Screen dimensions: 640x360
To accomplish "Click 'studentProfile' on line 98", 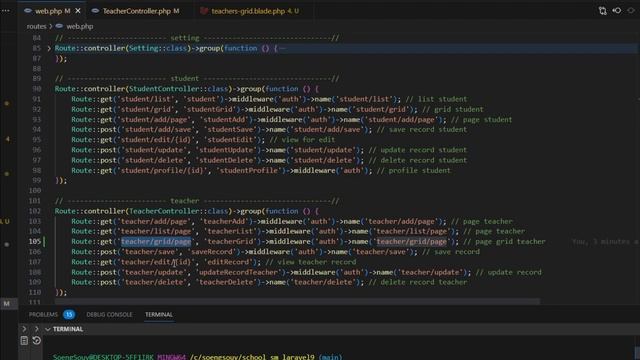I will pyautogui.click(x=249, y=170).
